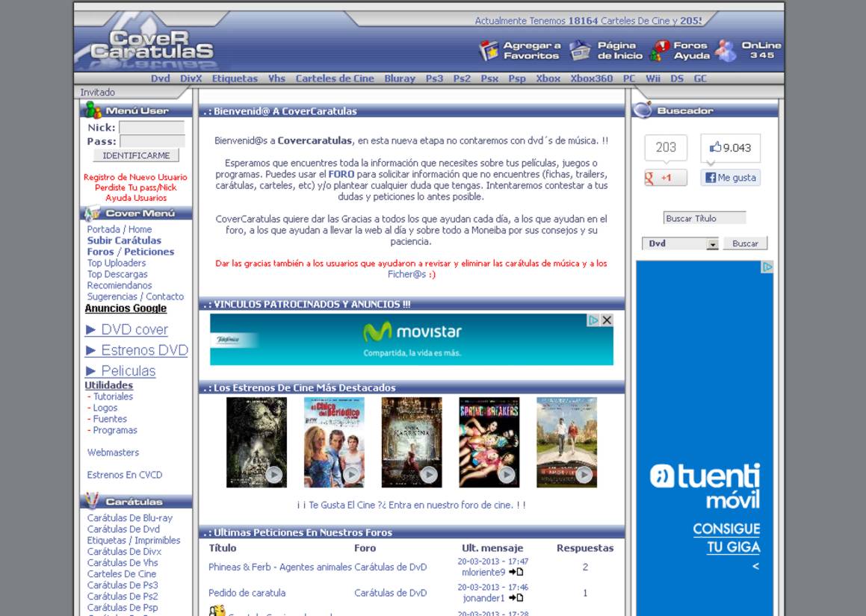
Task: Go to last message icon beside jonander1
Action: (x=516, y=598)
